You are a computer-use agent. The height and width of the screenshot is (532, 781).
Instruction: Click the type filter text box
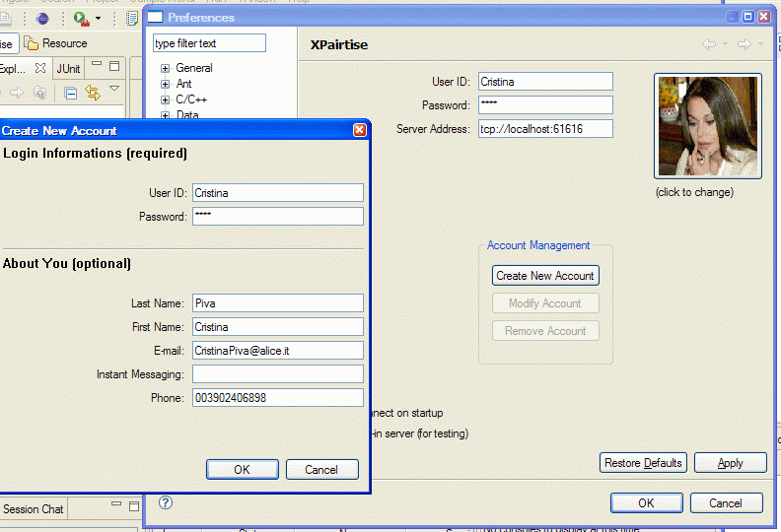tap(209, 43)
